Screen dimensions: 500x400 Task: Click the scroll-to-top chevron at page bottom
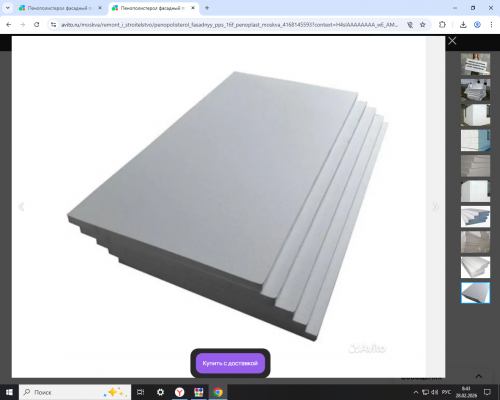click(479, 376)
